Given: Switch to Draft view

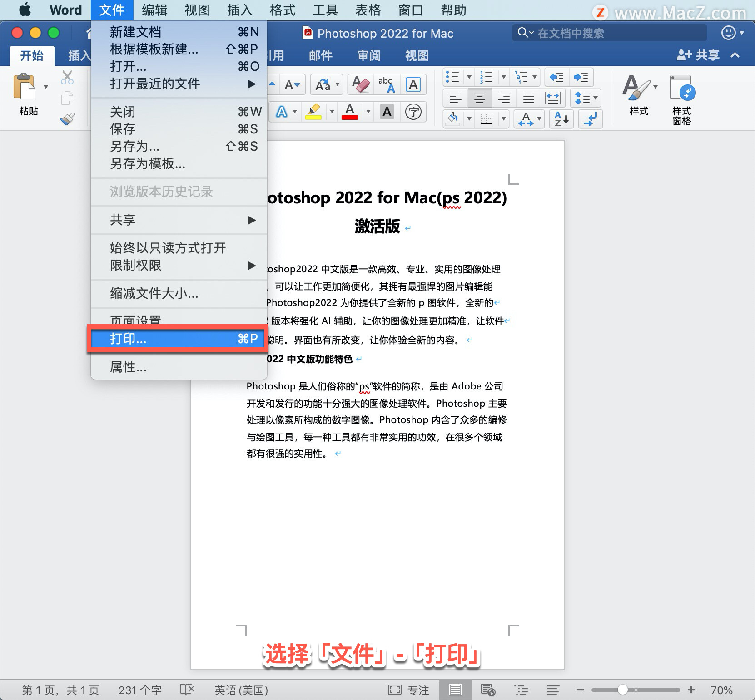Looking at the screenshot, I should [x=553, y=690].
